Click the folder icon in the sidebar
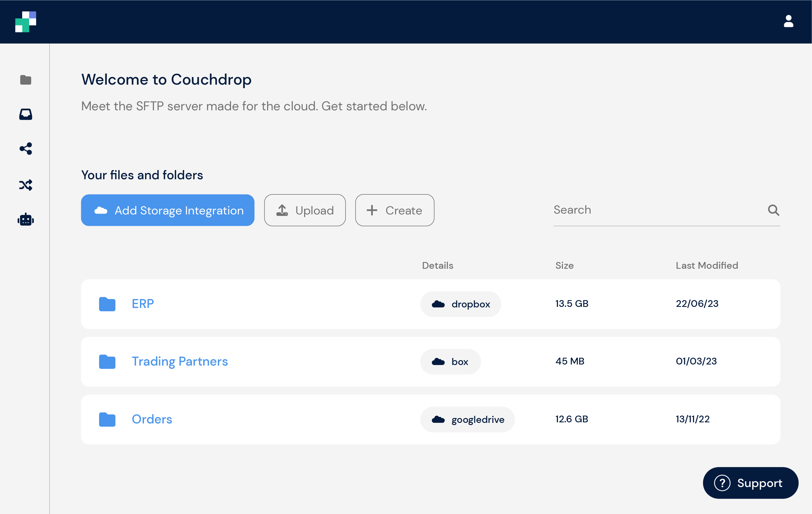The image size is (812, 514). coord(26,80)
